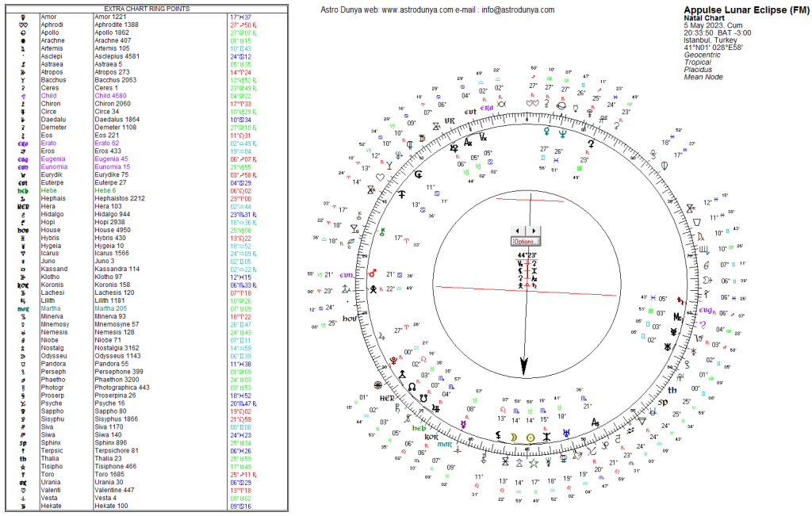Select the 'Aphrodite 1388' list row
Viewport: 812px width, 516px height.
click(x=147, y=25)
